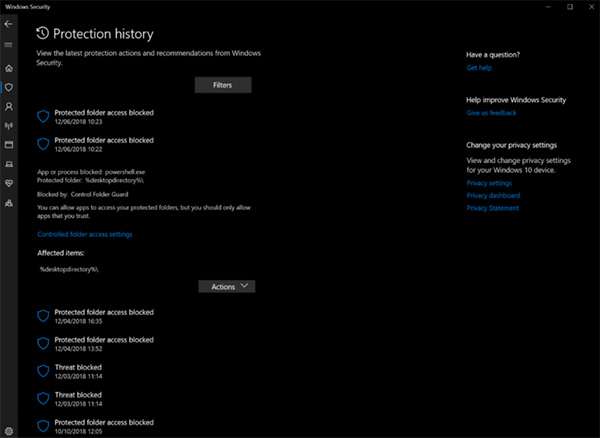The image size is (600, 438).
Task: Open Firewall & network protection icon
Action: tap(9, 126)
